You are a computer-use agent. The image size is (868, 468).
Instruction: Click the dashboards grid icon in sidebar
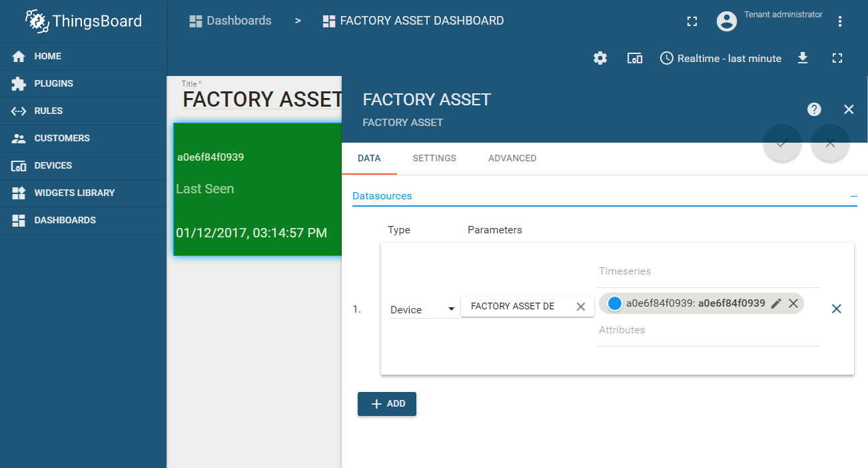pyautogui.click(x=19, y=221)
